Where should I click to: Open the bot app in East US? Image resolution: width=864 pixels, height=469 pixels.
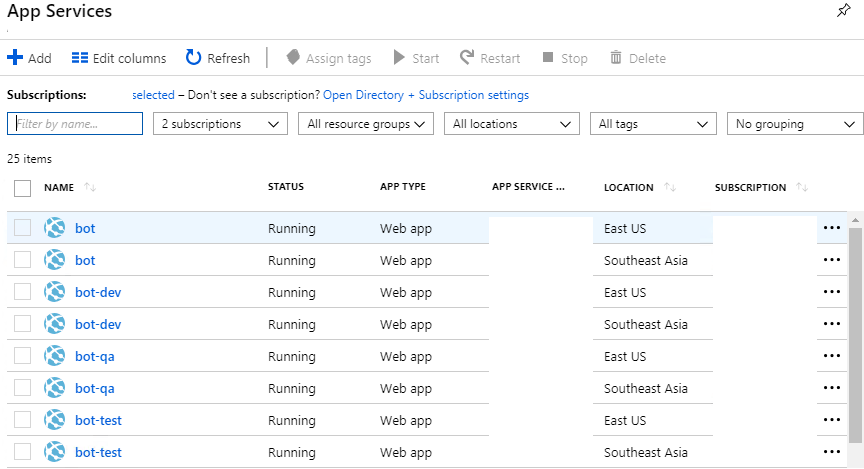(x=85, y=228)
